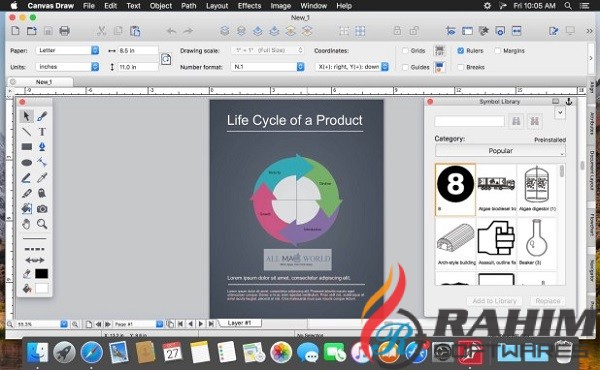
Task: Open the Popular category dropdown
Action: (x=500, y=151)
